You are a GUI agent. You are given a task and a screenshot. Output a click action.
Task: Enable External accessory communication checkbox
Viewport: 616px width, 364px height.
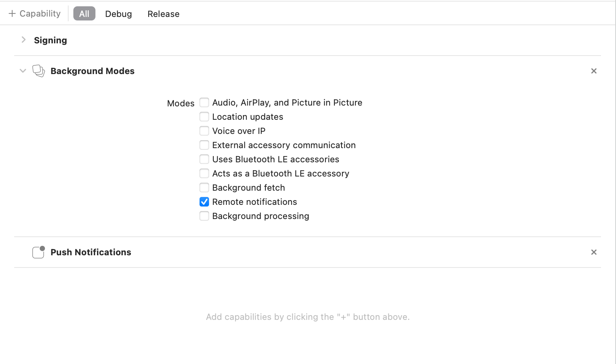[x=204, y=145]
